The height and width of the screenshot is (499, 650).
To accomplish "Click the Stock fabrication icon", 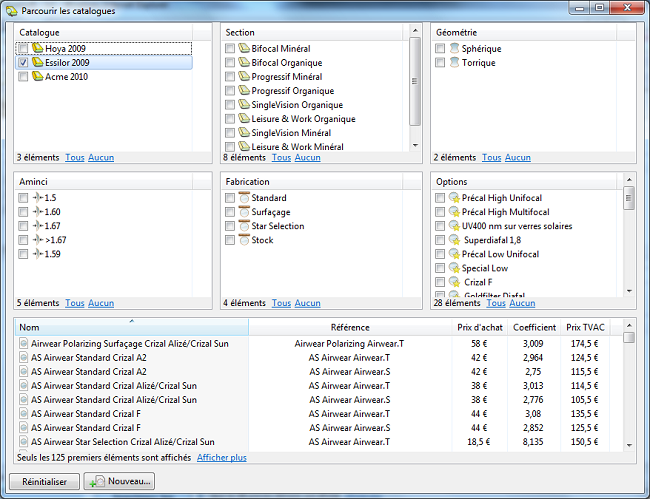I will [x=244, y=240].
